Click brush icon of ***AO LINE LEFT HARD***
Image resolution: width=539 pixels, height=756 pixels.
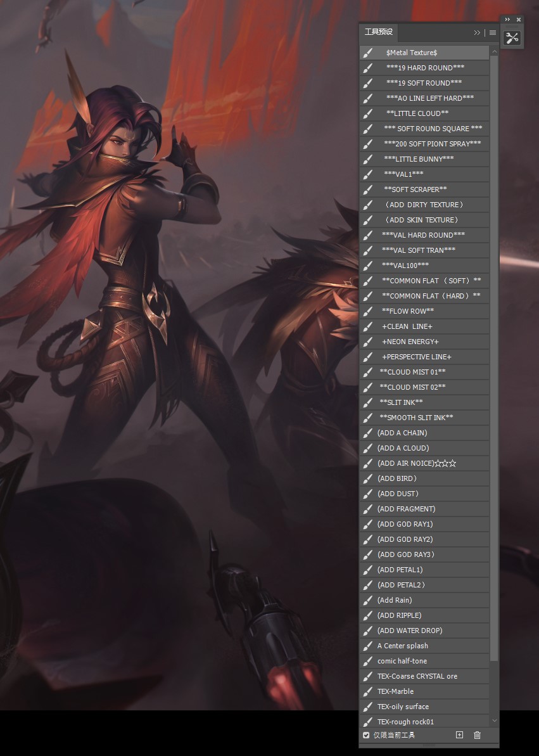pos(368,98)
